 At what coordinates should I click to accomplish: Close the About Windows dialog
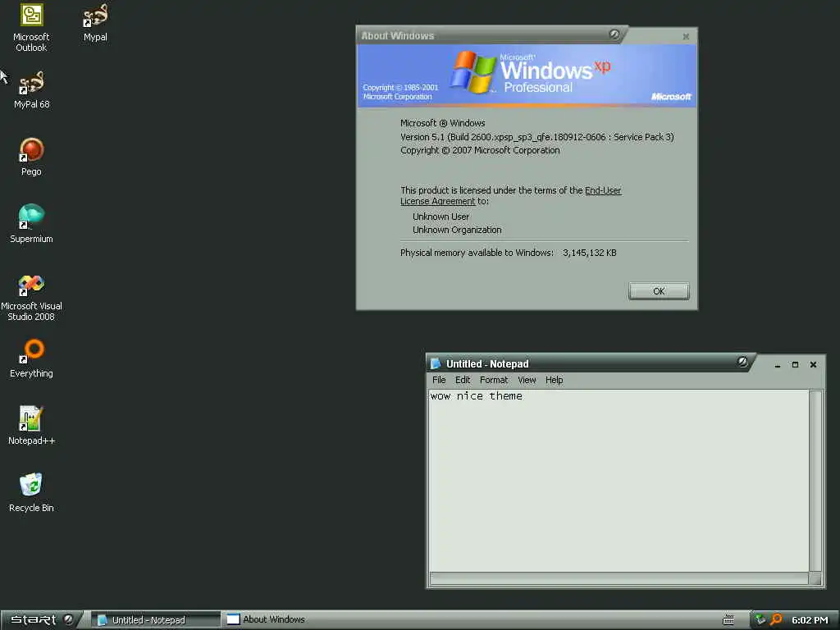click(687, 36)
